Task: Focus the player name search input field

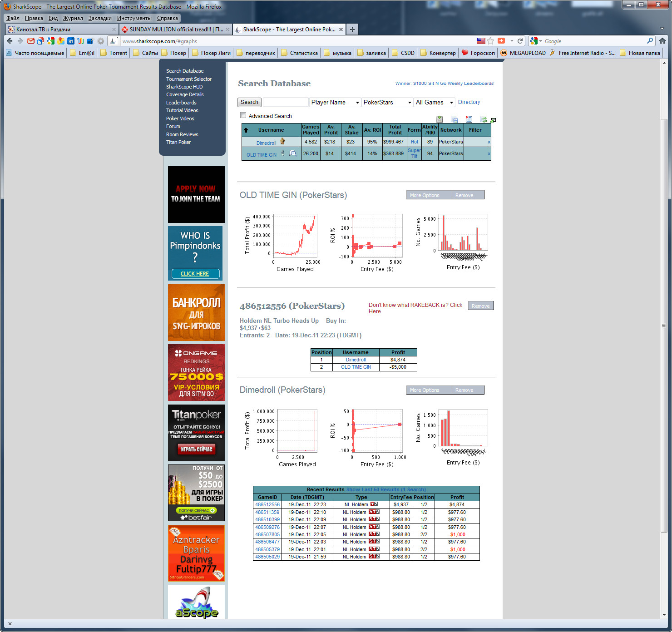Action: pyautogui.click(x=286, y=102)
